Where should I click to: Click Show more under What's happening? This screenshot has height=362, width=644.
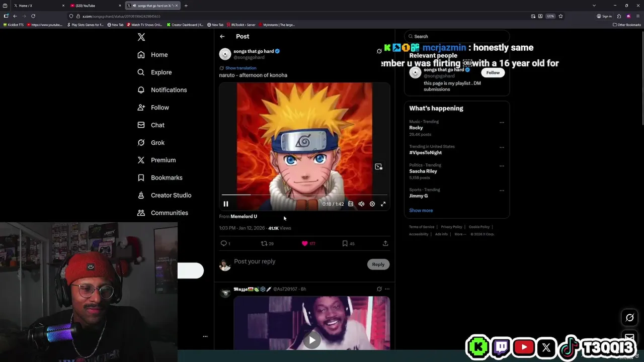[x=421, y=210]
